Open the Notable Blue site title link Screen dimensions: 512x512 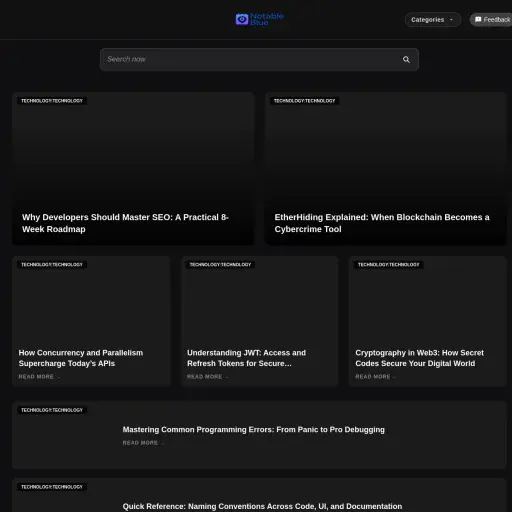(x=267, y=19)
